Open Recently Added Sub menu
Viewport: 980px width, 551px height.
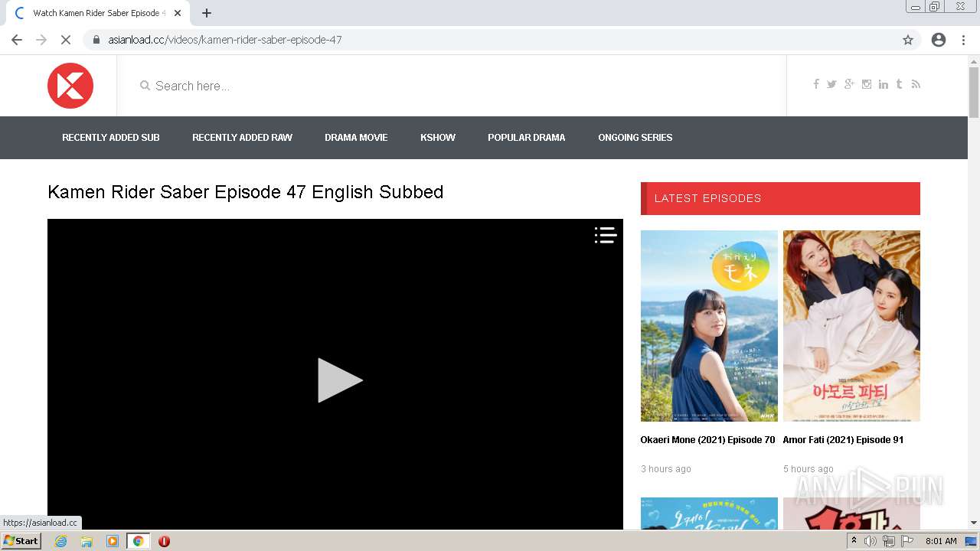(111, 138)
